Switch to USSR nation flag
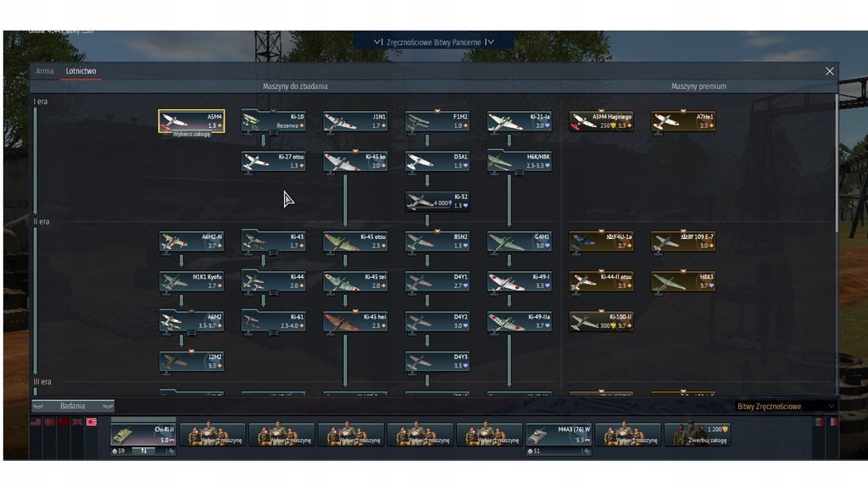 click(64, 422)
